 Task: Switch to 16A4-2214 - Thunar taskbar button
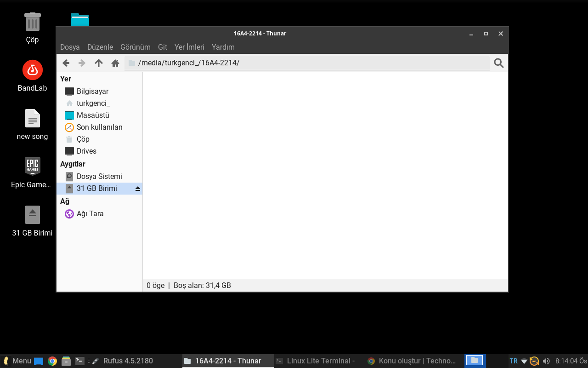[228, 361]
